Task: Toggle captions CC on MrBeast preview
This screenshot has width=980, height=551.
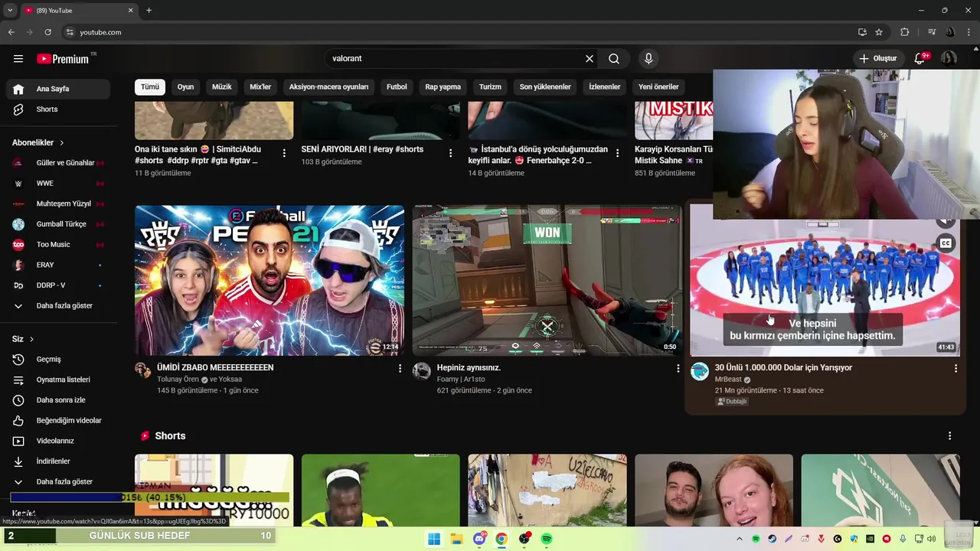Action: click(x=946, y=243)
